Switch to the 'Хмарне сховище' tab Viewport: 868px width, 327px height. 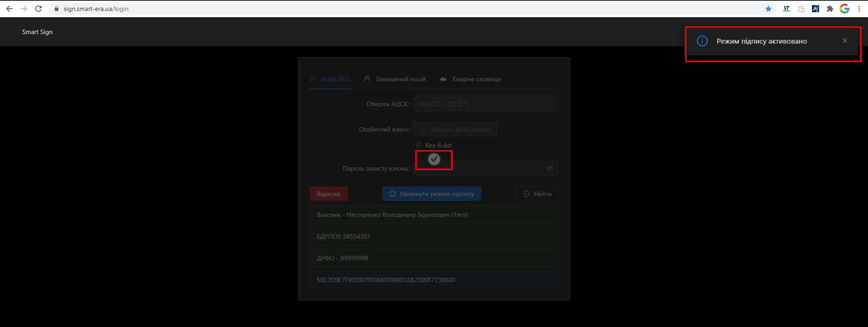click(471, 79)
